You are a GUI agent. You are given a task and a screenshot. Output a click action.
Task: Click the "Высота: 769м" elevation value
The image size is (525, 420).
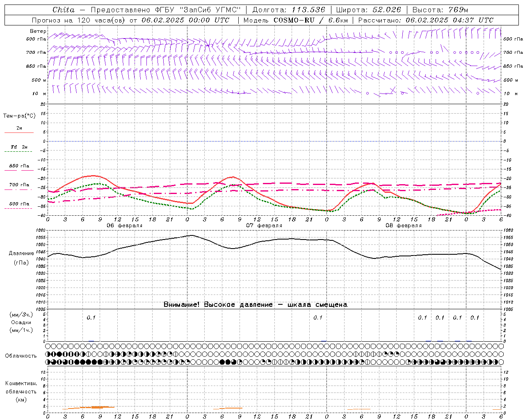click(440, 10)
